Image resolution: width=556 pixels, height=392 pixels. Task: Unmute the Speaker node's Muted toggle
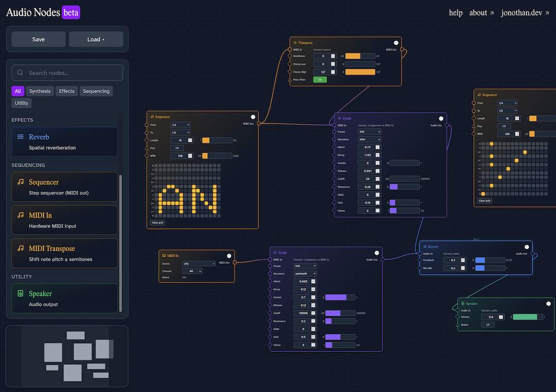tap(488, 324)
